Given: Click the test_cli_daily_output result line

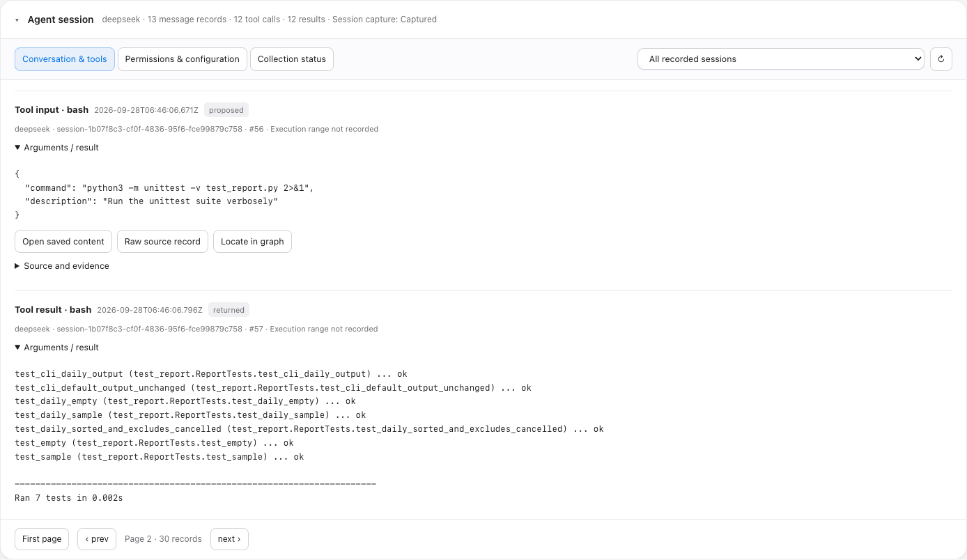Looking at the screenshot, I should point(211,374).
